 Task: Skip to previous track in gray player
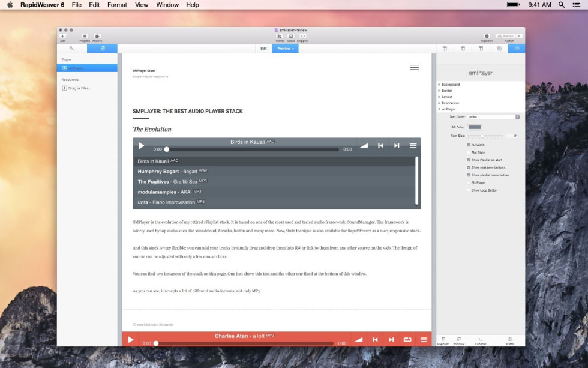pos(380,145)
